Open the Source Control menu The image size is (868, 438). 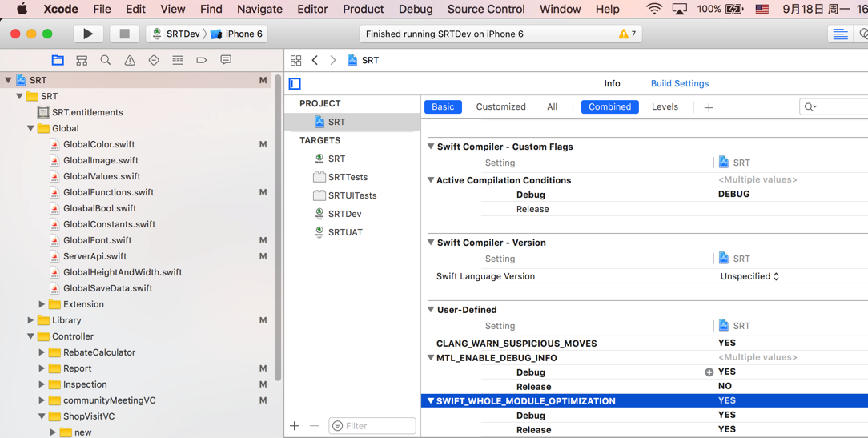486,9
